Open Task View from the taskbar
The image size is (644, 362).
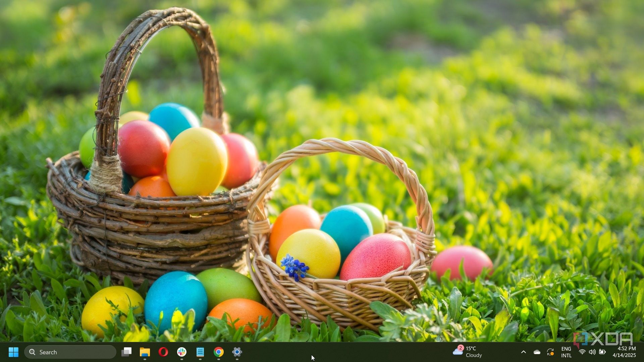coord(126,352)
